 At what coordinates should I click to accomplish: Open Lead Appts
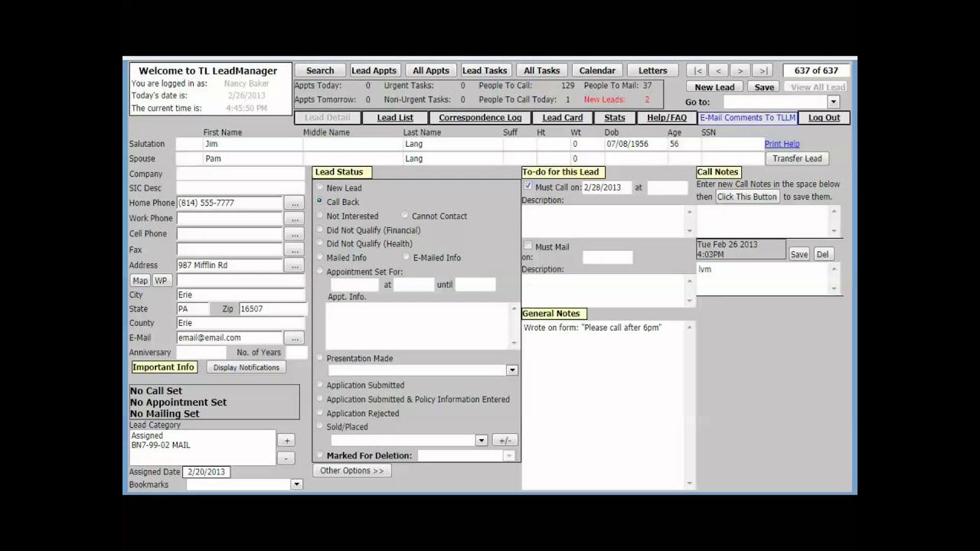pyautogui.click(x=374, y=70)
